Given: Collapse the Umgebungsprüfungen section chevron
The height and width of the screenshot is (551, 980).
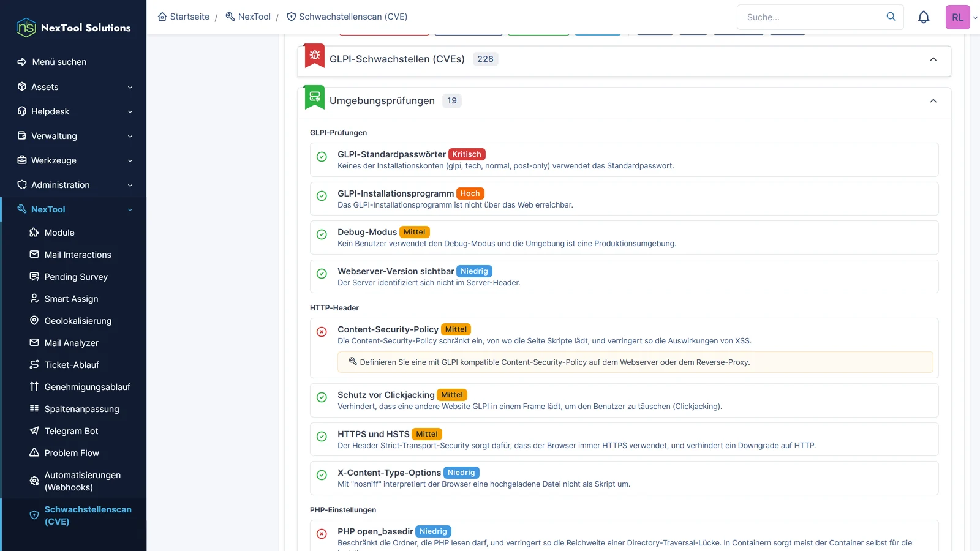Looking at the screenshot, I should 933,101.
